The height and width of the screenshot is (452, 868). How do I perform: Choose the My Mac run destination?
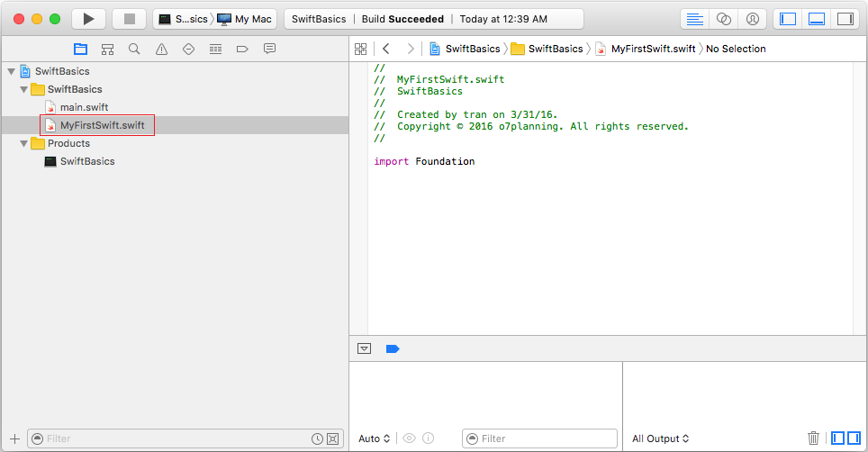[244, 19]
